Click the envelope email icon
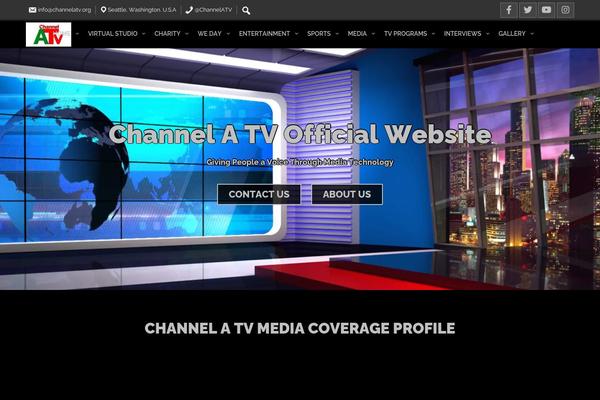The image size is (600, 400). pos(33,10)
